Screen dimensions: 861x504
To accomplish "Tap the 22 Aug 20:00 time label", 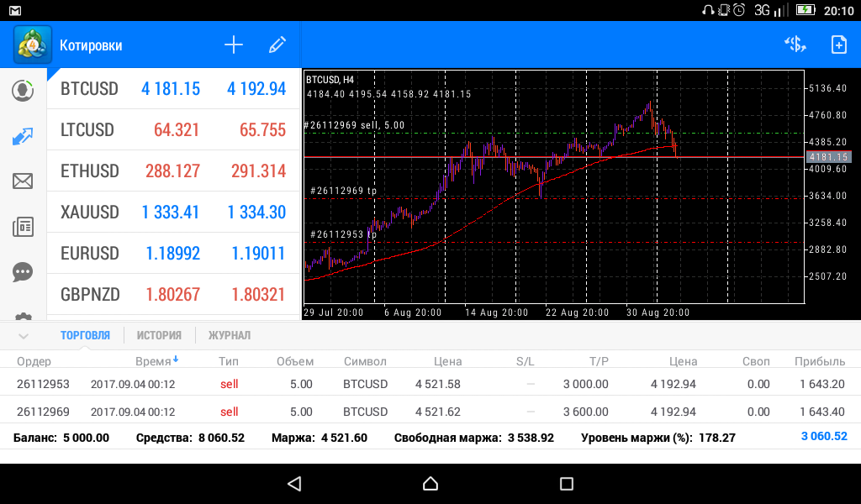I will pos(577,312).
